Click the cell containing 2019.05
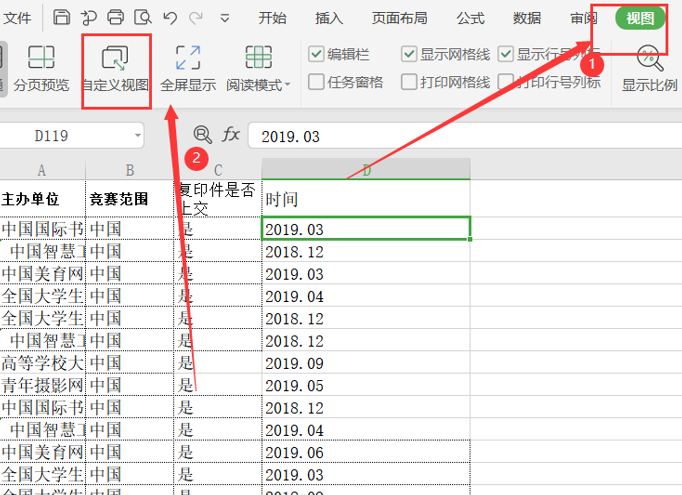This screenshot has height=495, width=682. tap(366, 385)
